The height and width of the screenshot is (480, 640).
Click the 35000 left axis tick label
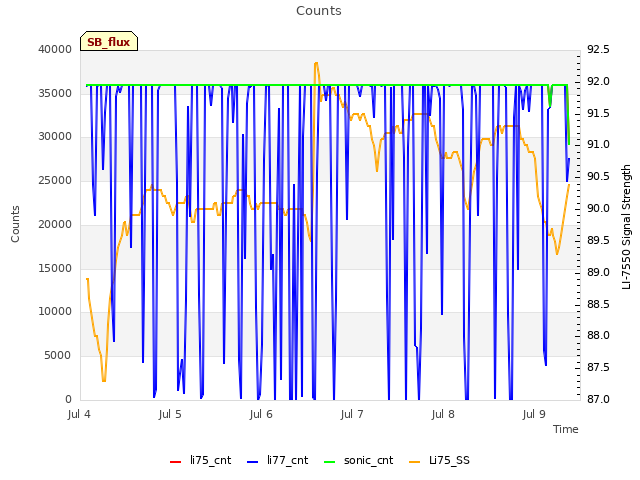coord(55,93)
